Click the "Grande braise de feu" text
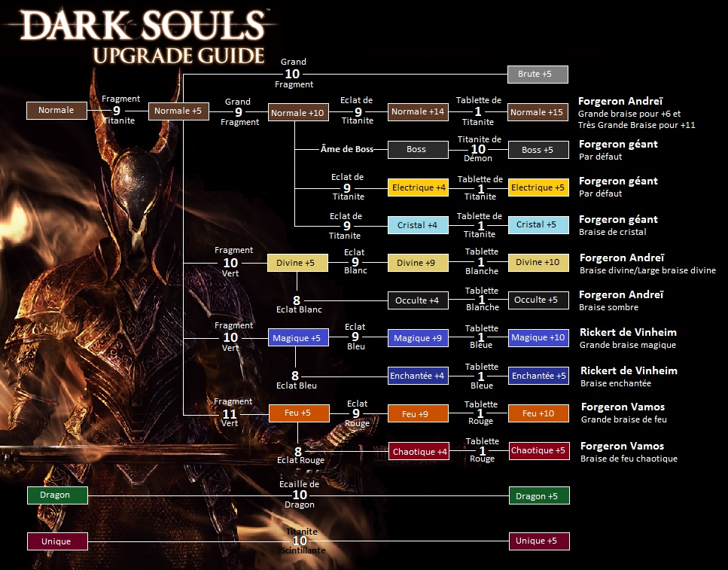Screen dimensions: 728x570 pos(624,419)
